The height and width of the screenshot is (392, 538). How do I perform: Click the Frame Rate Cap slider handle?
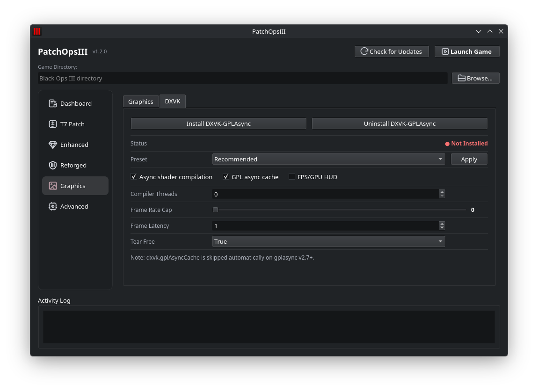tap(216, 210)
